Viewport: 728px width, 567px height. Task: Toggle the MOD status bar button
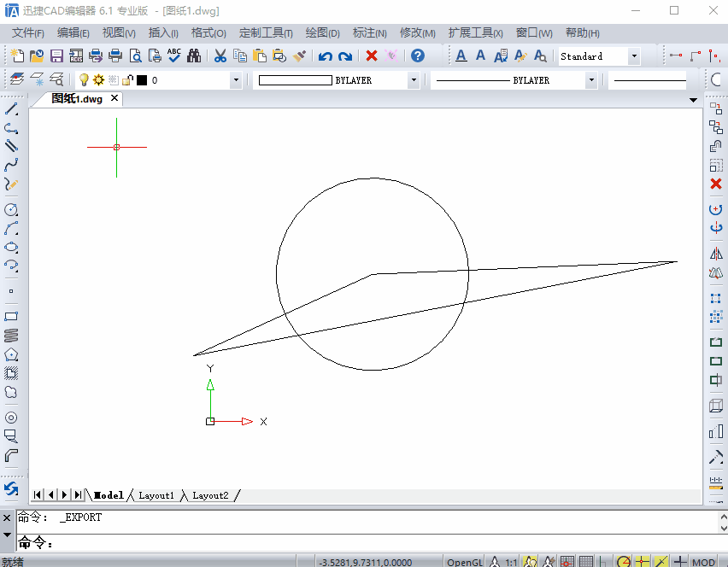click(703, 562)
